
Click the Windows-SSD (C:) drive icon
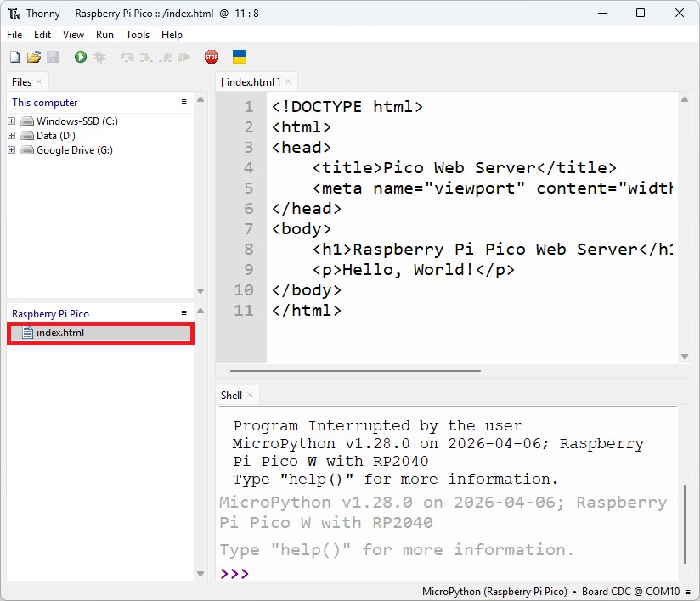click(x=27, y=121)
